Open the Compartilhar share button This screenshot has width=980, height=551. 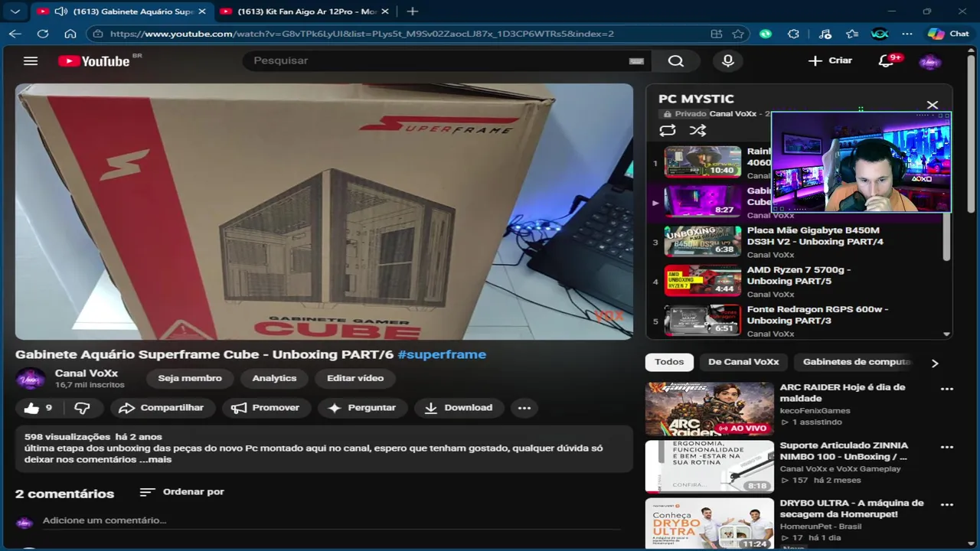163,408
